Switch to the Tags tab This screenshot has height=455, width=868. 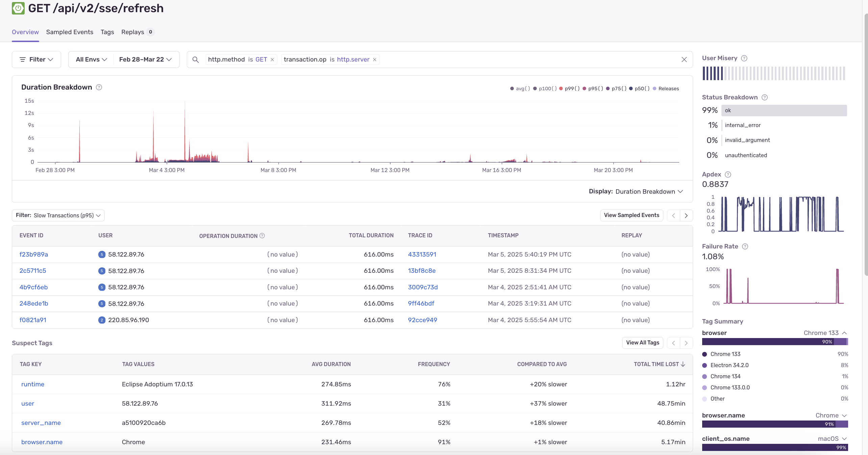pos(107,32)
